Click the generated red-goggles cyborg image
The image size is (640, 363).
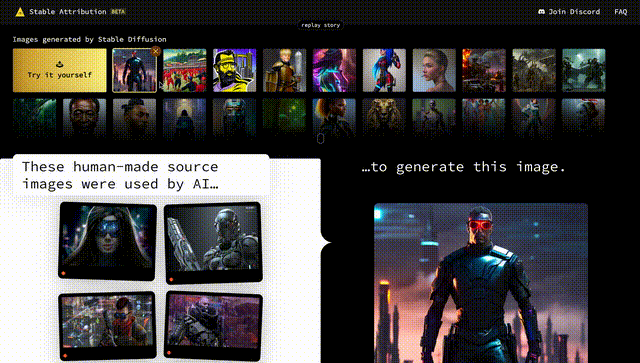tap(481, 283)
